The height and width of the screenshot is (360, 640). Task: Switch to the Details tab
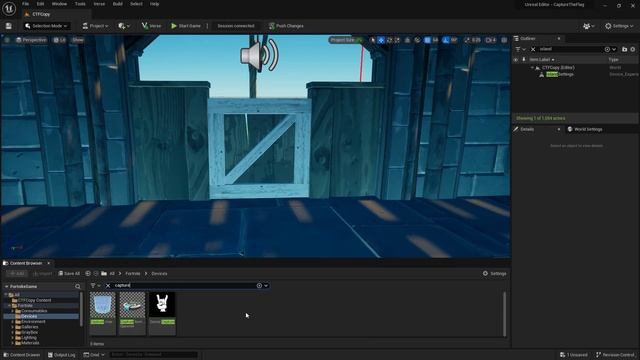tap(527, 129)
